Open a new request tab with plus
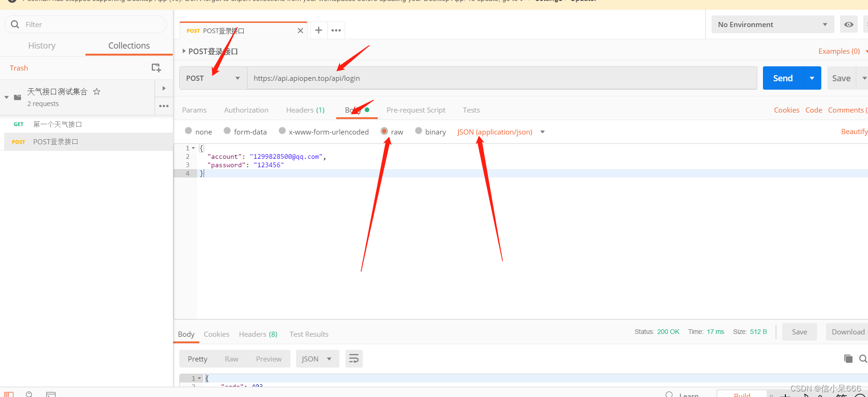Screen dimensions: 868x397 (318, 30)
